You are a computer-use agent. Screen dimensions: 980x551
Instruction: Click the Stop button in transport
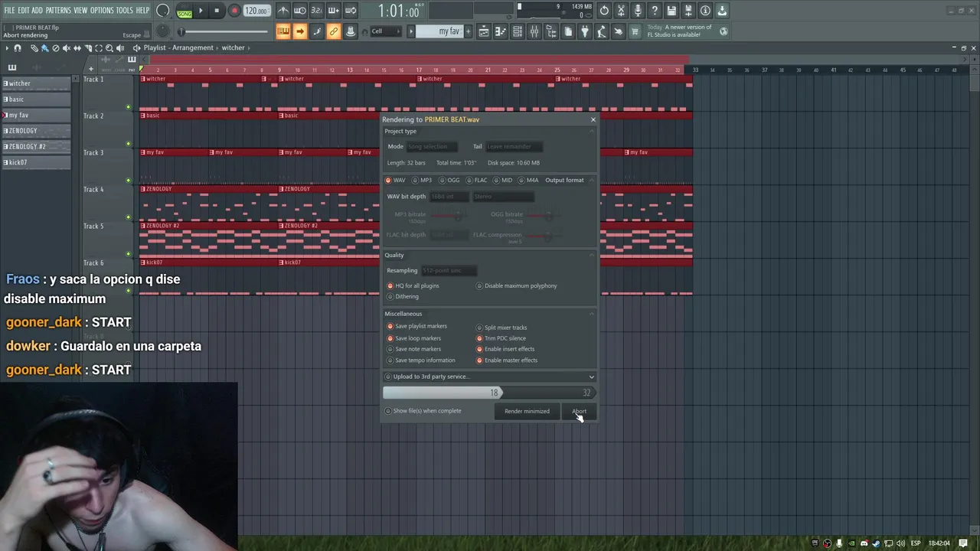(217, 11)
